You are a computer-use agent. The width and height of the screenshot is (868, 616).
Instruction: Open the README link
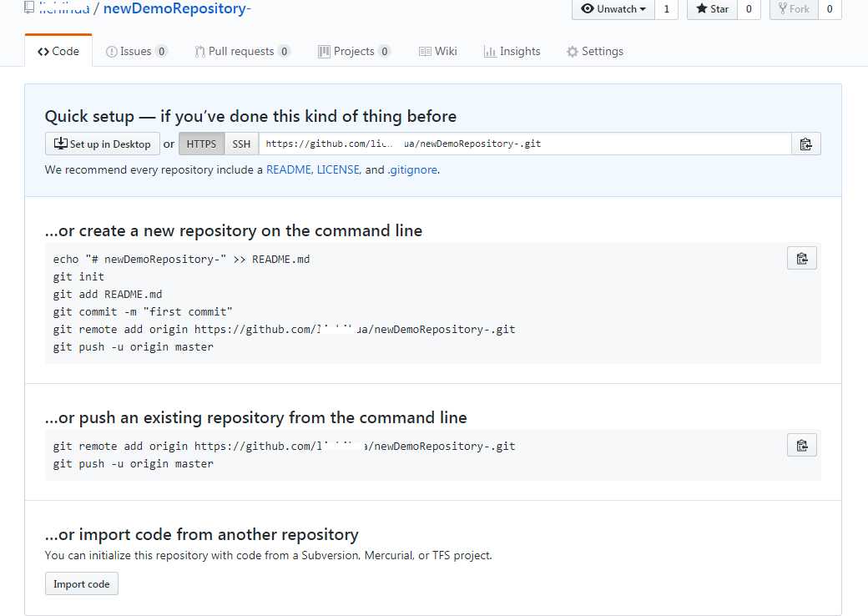click(288, 169)
